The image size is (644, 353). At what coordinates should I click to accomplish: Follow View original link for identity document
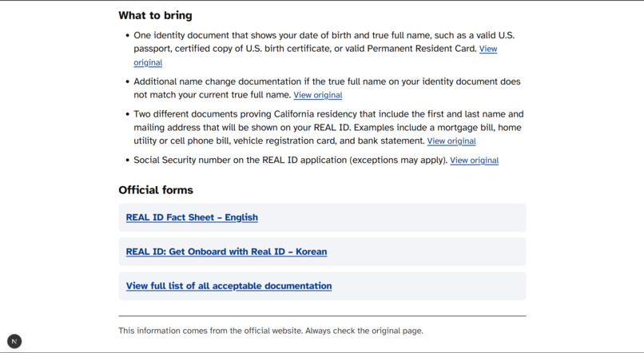click(488, 49)
